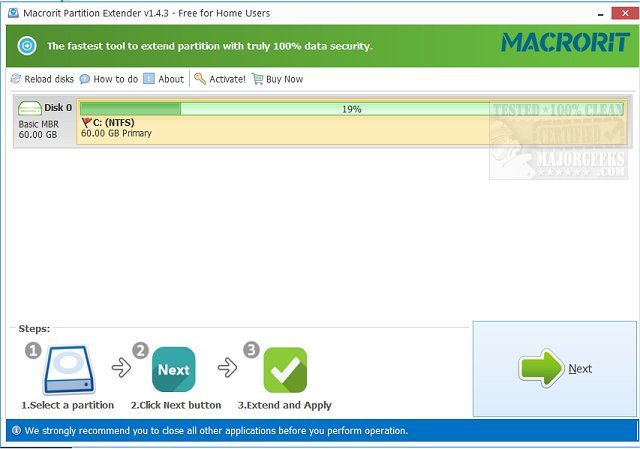Image resolution: width=640 pixels, height=449 pixels.
Task: Click the green checkmark step 3 image
Action: pos(285,370)
